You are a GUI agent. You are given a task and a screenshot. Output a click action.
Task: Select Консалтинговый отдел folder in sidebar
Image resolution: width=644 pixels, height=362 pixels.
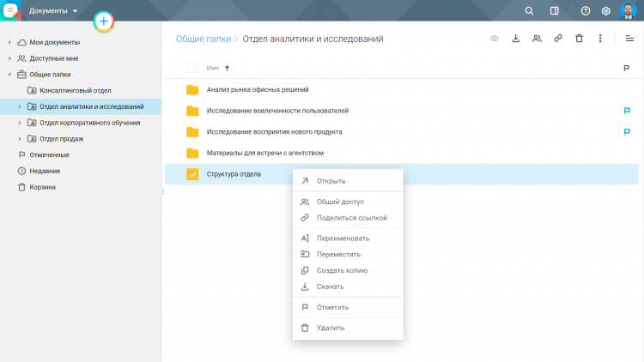76,90
